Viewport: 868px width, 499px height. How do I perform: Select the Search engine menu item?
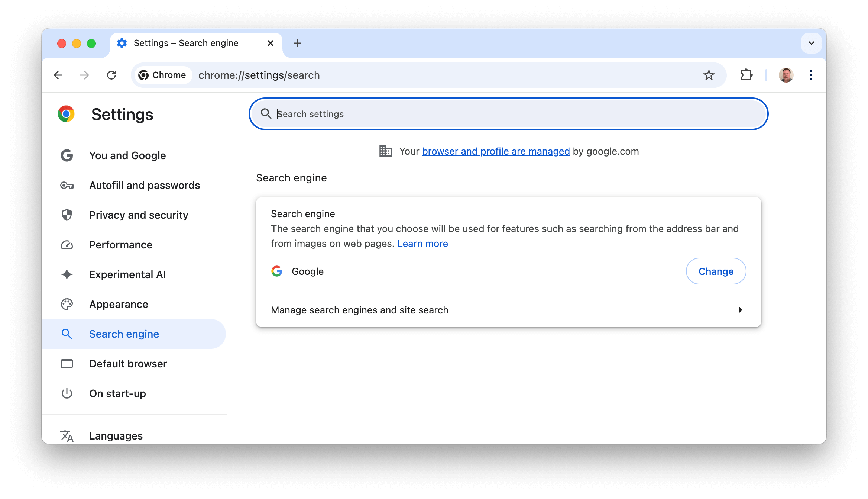(x=124, y=334)
